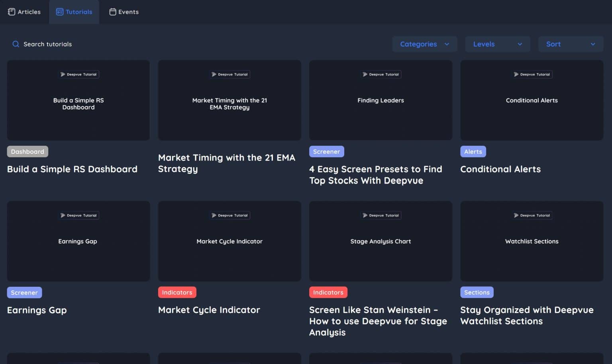Click the Indicators tag above Screen Like Stan Weinstein
The height and width of the screenshot is (364, 612).
(x=328, y=293)
